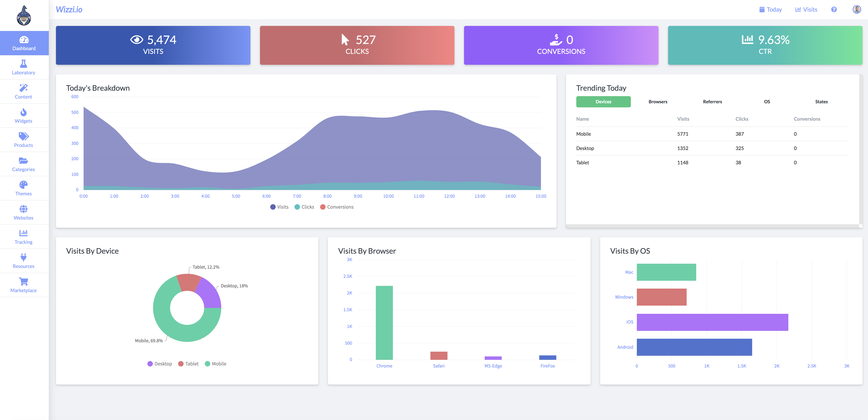Viewport: 868px width, 420px height.
Task: Toggle Visits series in breakdown legend
Action: click(279, 207)
